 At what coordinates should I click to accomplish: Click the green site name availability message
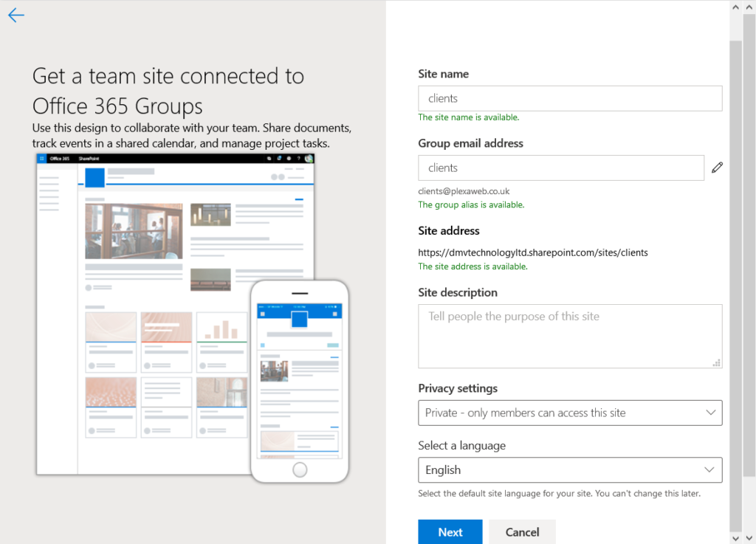[x=467, y=117]
